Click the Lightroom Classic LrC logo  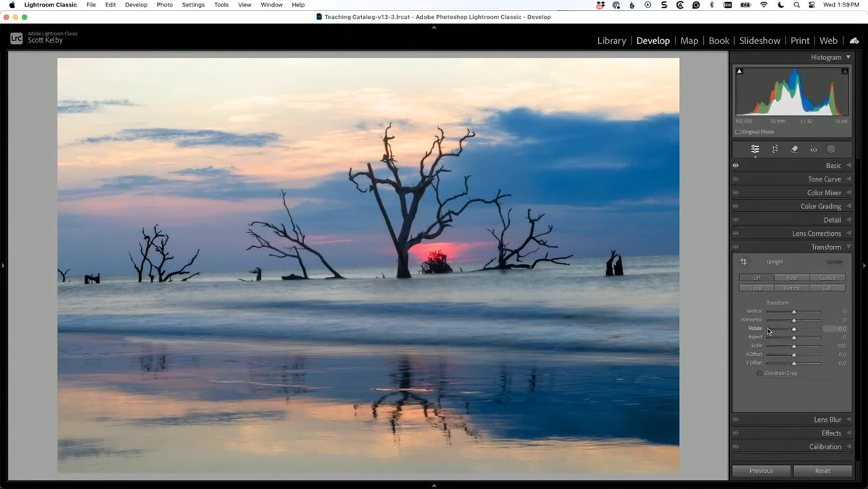[16, 38]
